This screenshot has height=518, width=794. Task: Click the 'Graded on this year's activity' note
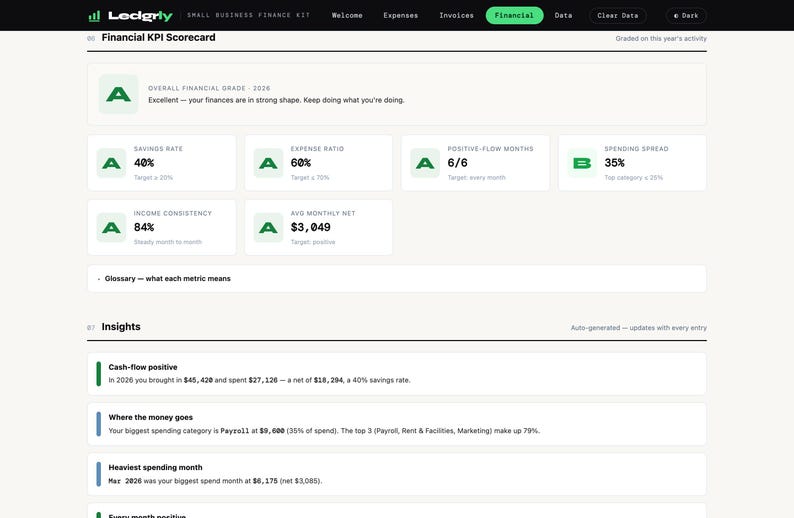[661, 38]
